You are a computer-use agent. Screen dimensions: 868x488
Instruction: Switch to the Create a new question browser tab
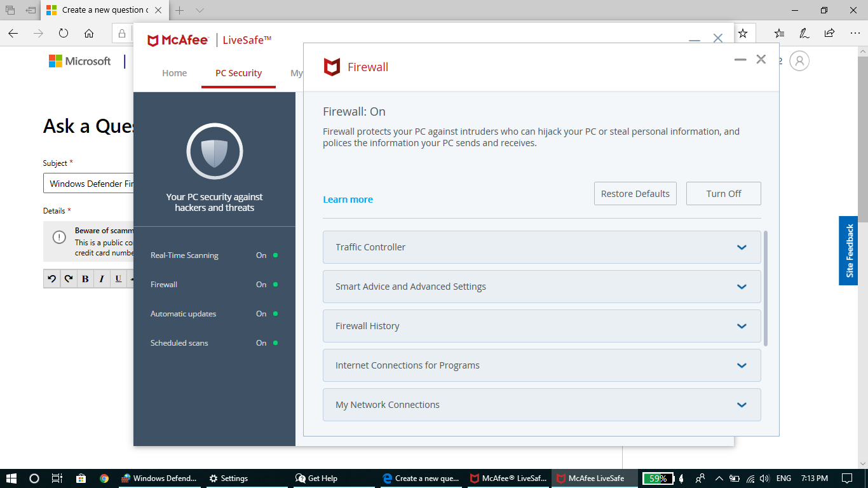pos(105,10)
